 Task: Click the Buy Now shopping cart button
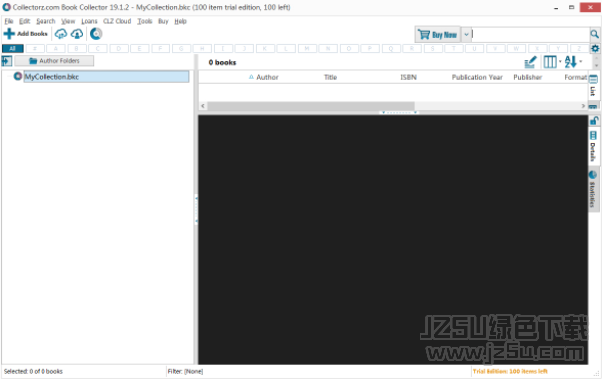tap(437, 35)
